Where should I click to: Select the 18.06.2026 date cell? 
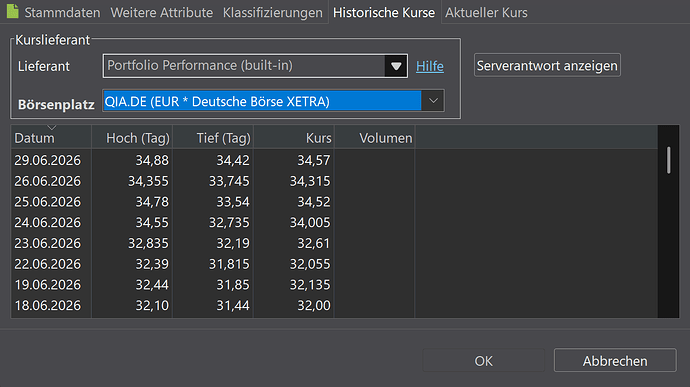[x=48, y=305]
